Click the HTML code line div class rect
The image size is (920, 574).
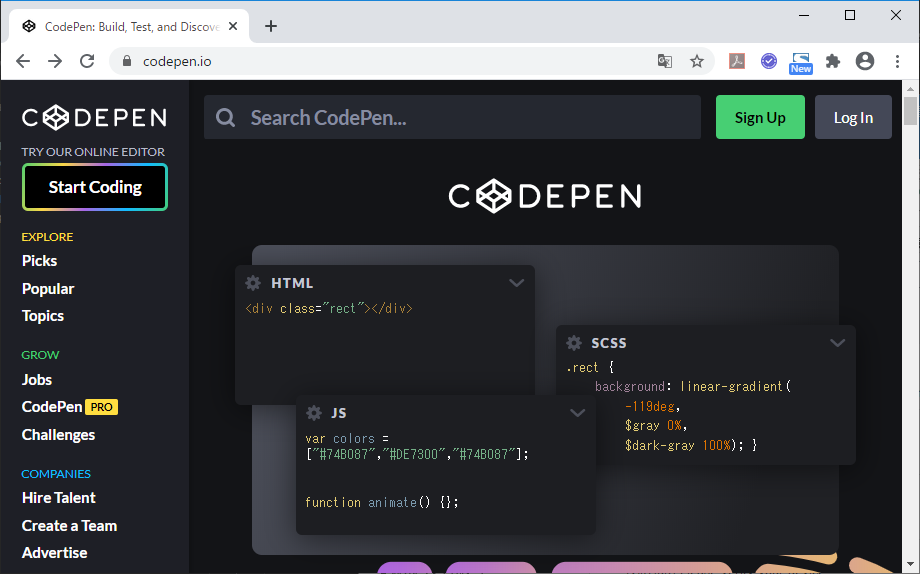tap(329, 308)
